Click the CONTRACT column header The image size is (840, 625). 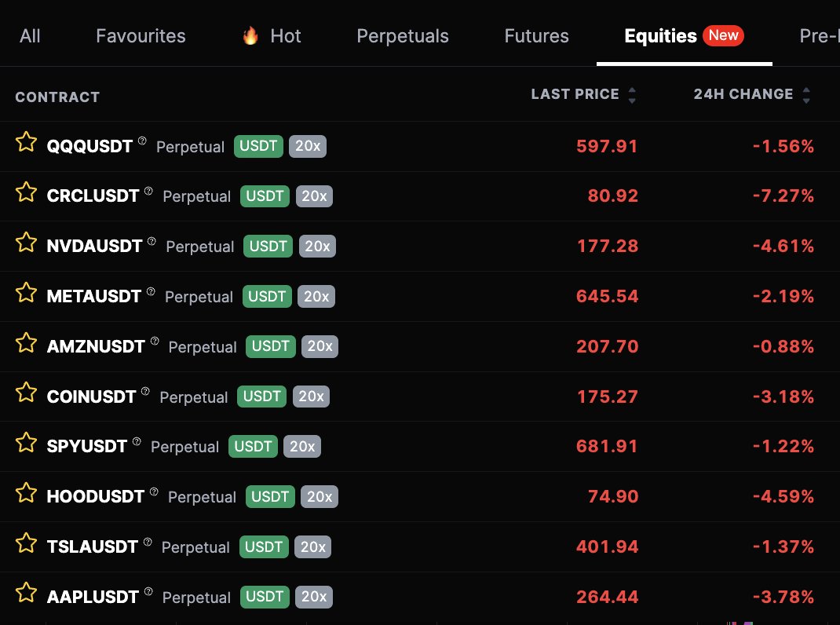(57, 97)
